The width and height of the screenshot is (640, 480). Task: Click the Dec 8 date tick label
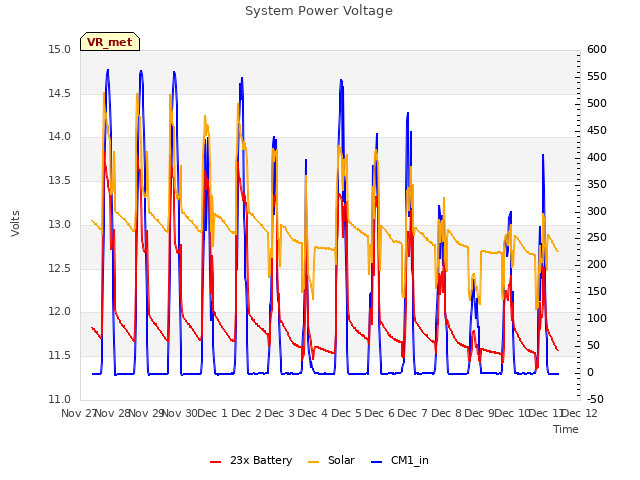click(x=446, y=413)
